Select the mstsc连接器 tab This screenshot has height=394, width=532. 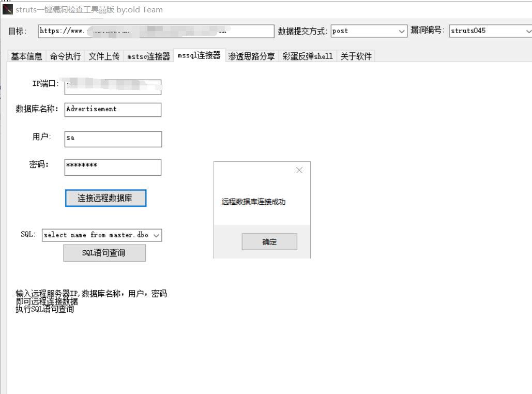click(148, 56)
